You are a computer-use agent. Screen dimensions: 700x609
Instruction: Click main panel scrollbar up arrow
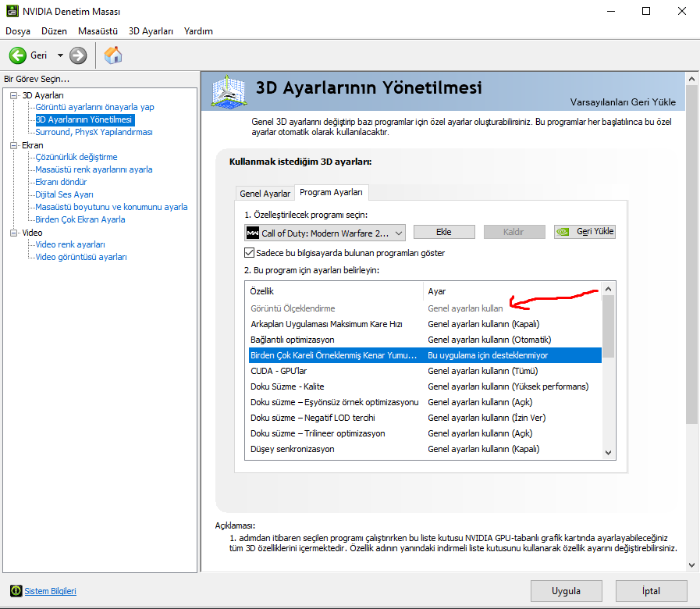tap(691, 79)
